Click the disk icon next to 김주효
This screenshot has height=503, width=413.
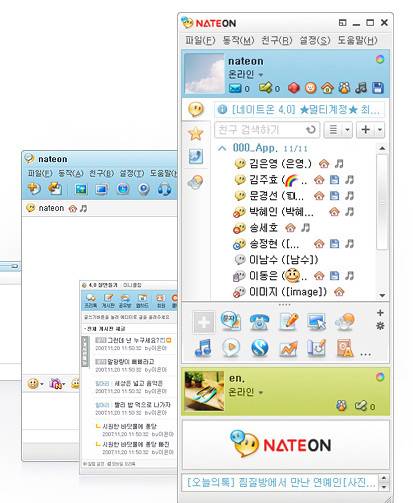[x=334, y=180]
